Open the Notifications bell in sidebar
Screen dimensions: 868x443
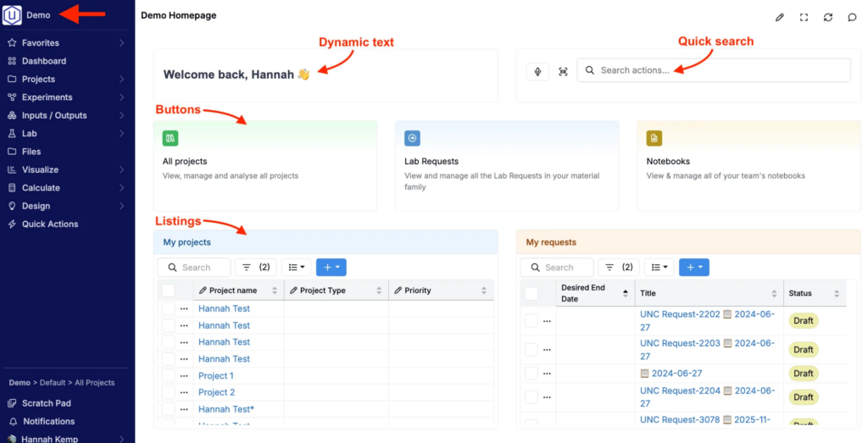click(x=48, y=421)
